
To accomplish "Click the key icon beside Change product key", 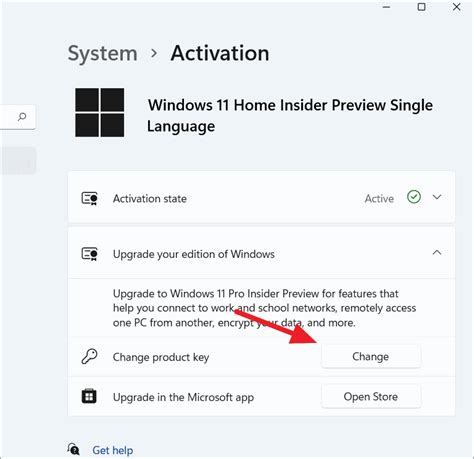I will tap(89, 356).
